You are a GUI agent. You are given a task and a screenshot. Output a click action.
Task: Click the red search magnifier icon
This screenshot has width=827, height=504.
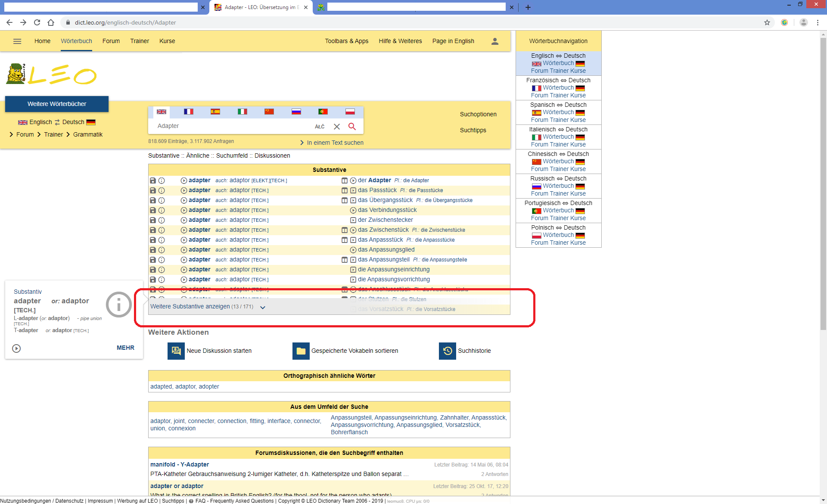[x=352, y=126]
